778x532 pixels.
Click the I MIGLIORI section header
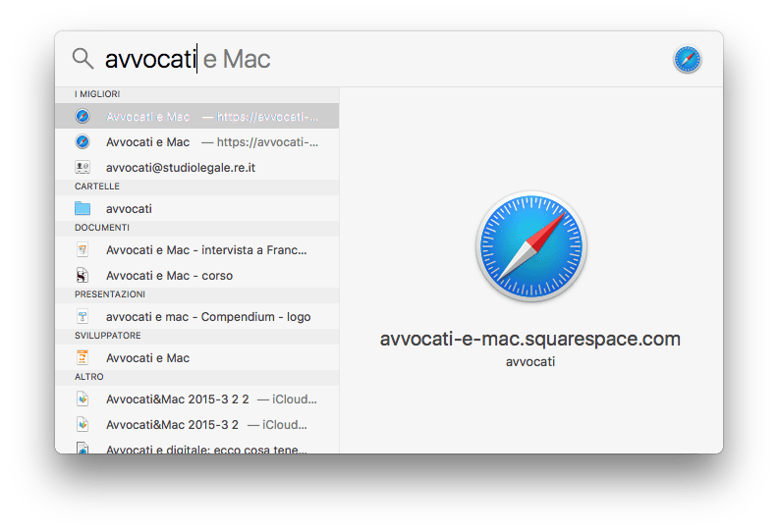(97, 94)
